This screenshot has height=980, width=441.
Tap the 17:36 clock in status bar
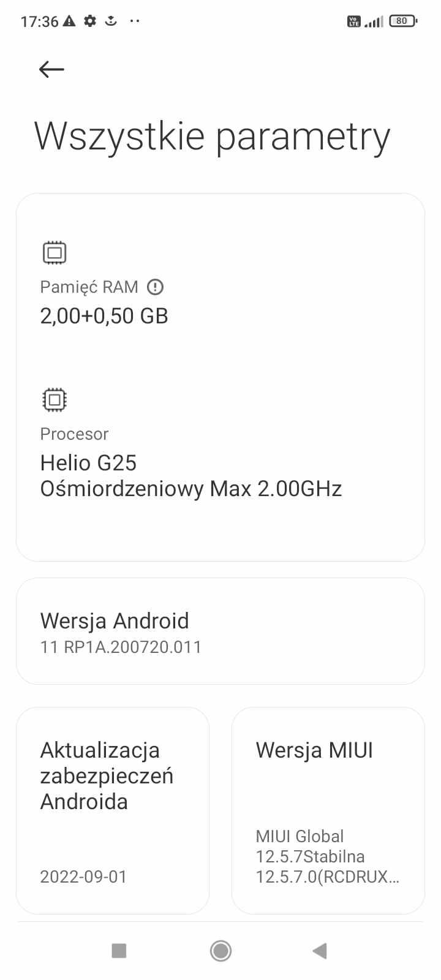[39, 21]
